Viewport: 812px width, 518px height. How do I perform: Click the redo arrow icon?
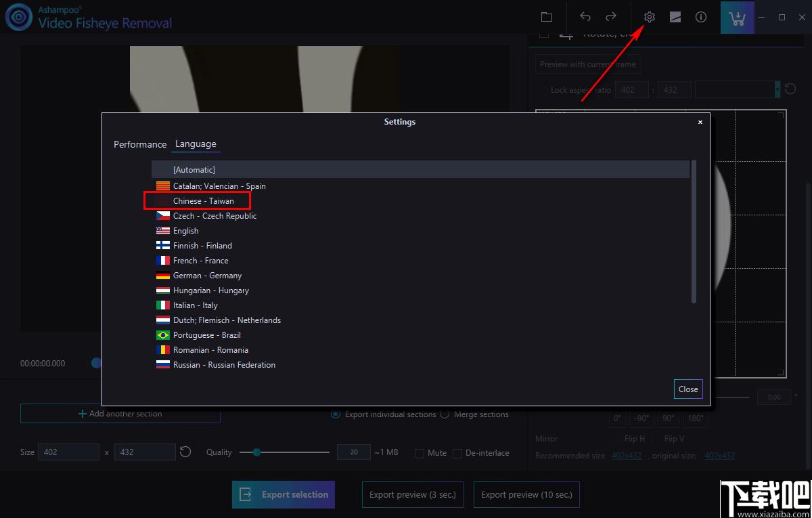tap(610, 17)
